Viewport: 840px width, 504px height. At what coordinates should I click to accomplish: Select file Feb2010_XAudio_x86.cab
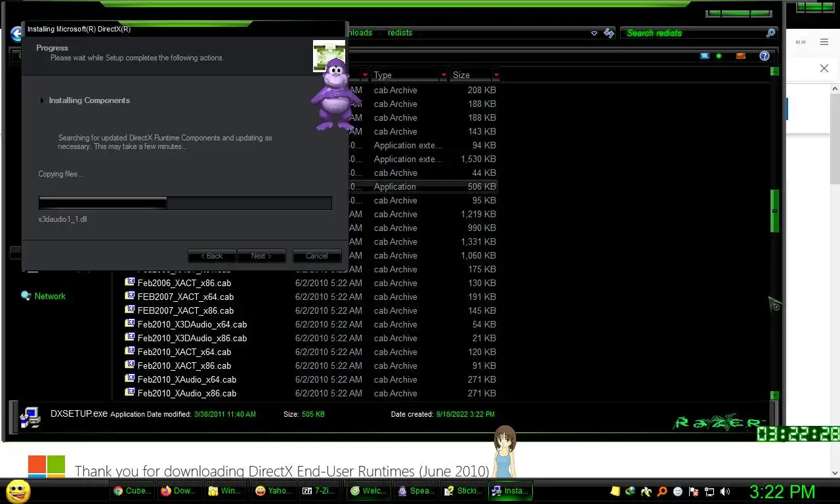coord(186,393)
